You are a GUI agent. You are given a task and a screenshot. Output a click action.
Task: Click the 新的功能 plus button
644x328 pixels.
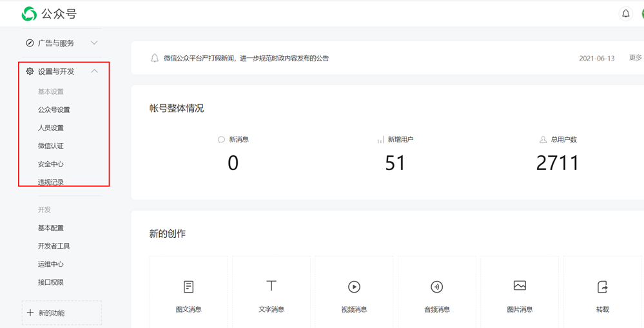[30, 313]
